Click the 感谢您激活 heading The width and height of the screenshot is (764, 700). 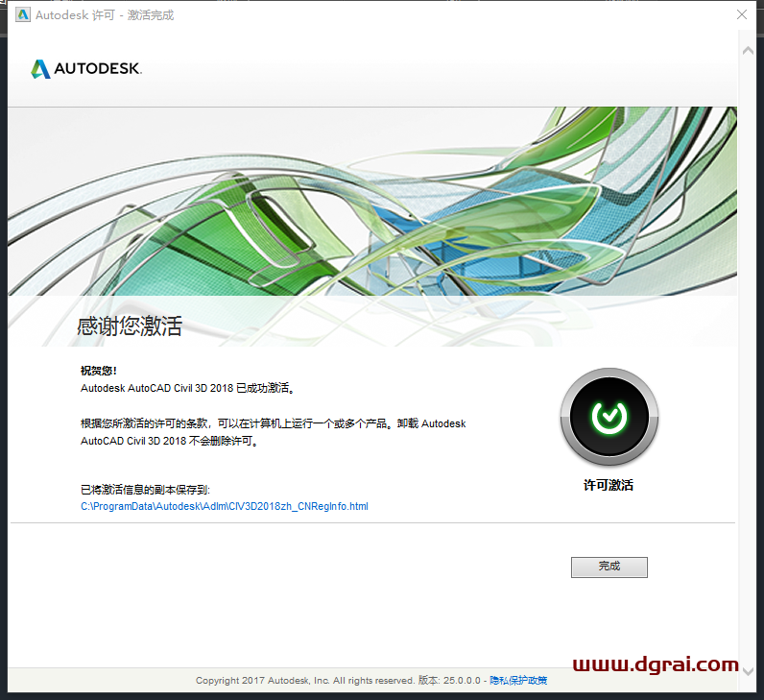tap(130, 326)
